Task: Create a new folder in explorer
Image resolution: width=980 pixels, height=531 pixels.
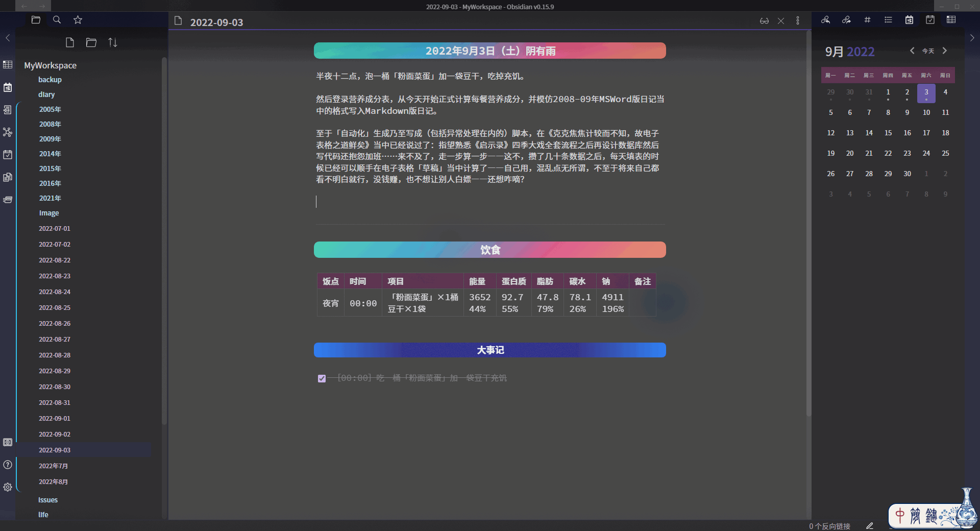Action: tap(91, 42)
